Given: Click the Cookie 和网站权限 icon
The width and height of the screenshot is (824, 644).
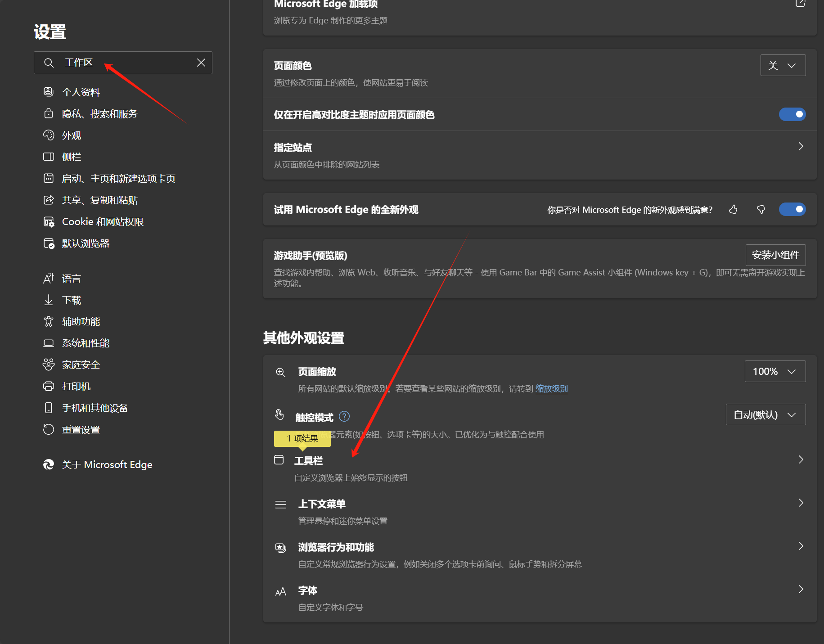Looking at the screenshot, I should 49,221.
